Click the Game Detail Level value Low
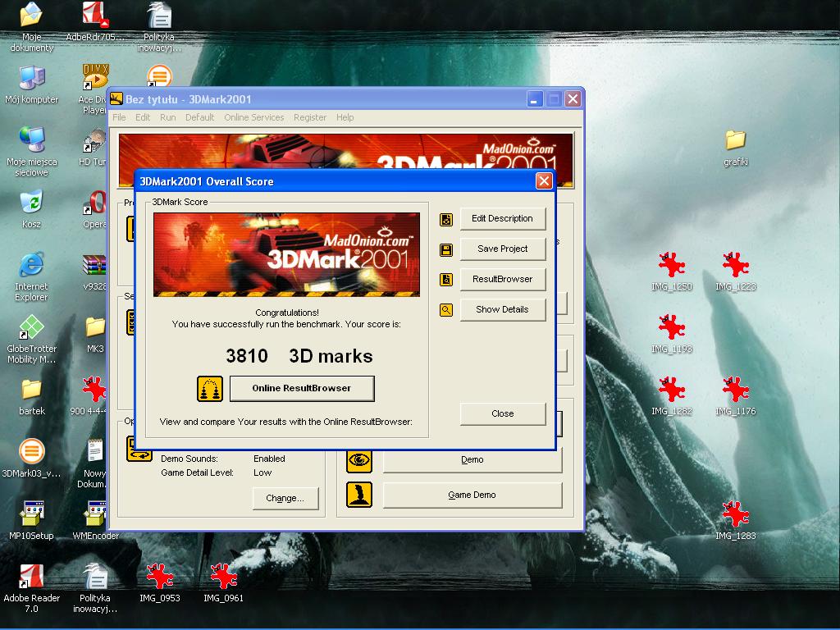Viewport: 840px width, 630px height. pyautogui.click(x=262, y=472)
